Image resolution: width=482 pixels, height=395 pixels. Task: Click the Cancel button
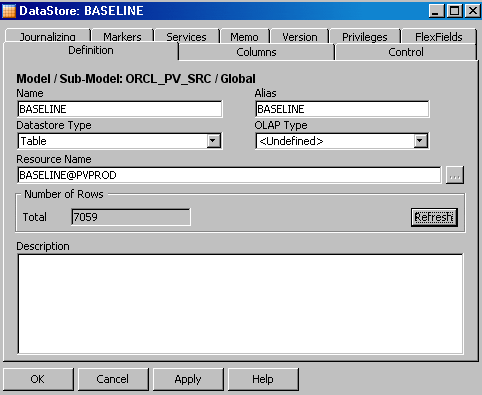click(113, 379)
